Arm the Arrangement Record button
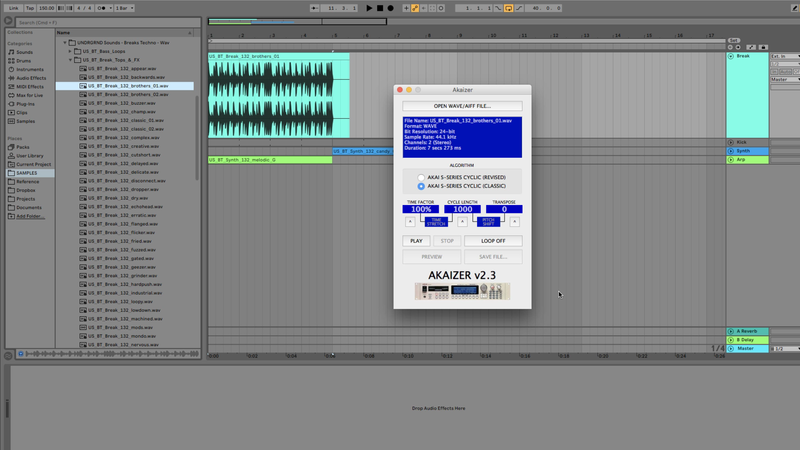Screen dimensions: 800x450 [x=391, y=8]
